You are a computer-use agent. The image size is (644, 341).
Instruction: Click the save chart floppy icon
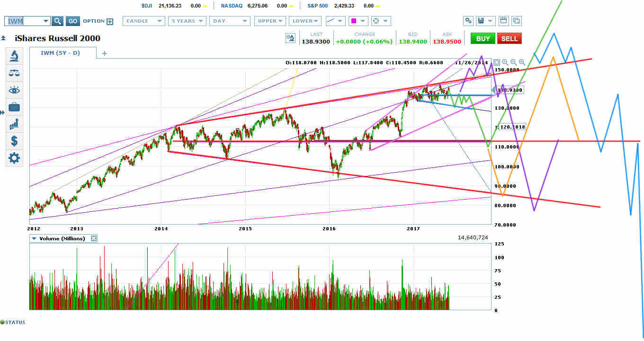pyautogui.click(x=481, y=21)
